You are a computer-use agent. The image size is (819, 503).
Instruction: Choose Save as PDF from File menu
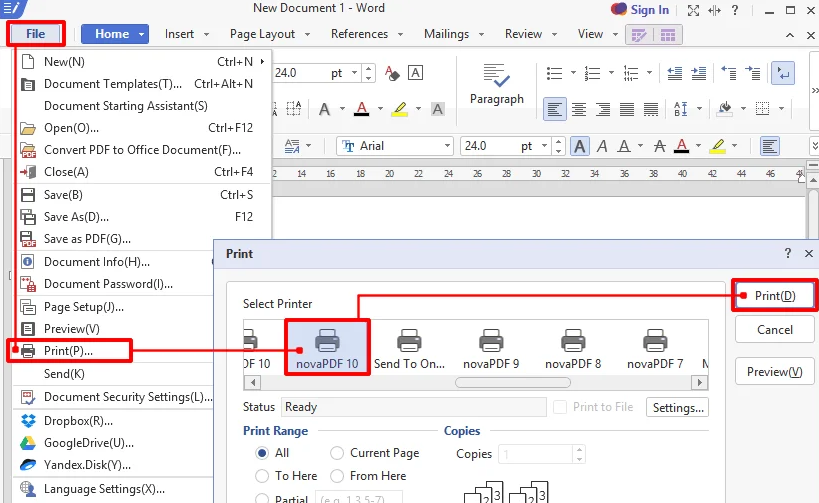[x=87, y=239]
